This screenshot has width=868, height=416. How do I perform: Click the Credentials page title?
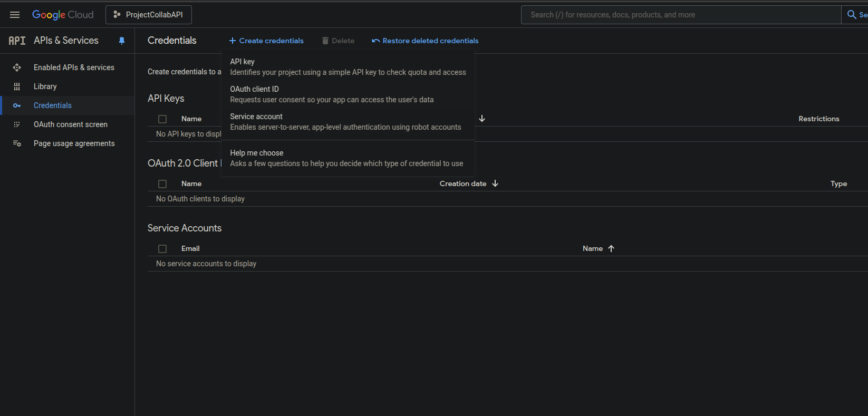tap(172, 41)
